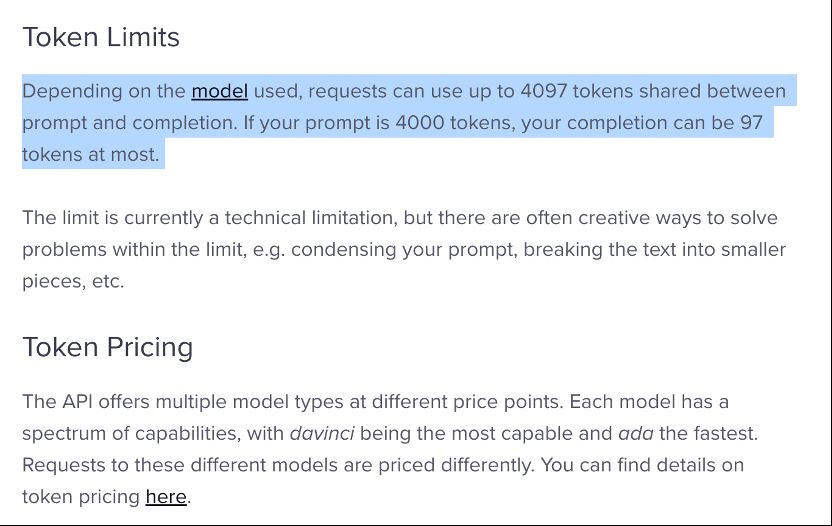This screenshot has height=526, width=832.
Task: Click the number "4097" in highlighted text
Action: point(543,91)
